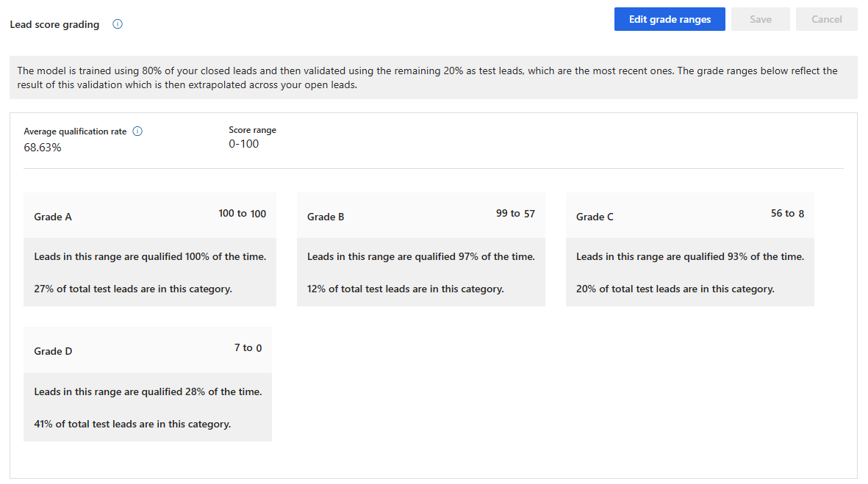Click Grade B range 99 to 57
The height and width of the screenshot is (484, 868).
pos(515,214)
